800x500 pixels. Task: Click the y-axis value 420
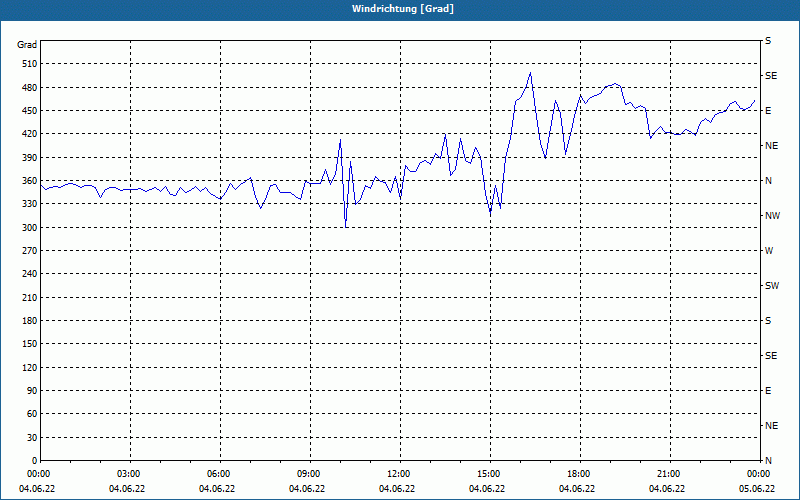pos(30,134)
